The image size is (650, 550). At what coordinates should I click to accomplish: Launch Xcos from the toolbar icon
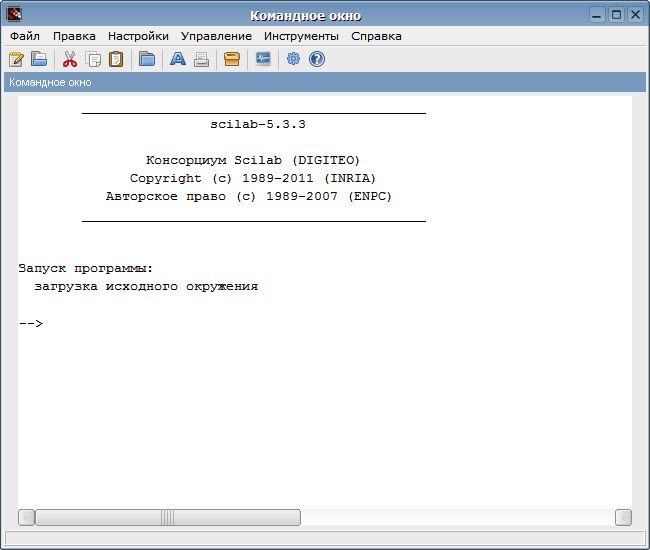(263, 58)
